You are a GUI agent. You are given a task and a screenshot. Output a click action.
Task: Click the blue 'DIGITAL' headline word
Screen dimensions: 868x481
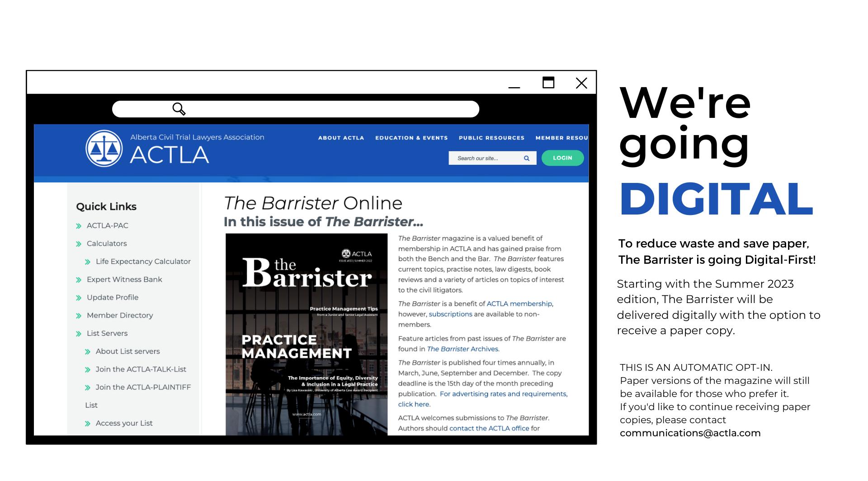[x=716, y=199]
